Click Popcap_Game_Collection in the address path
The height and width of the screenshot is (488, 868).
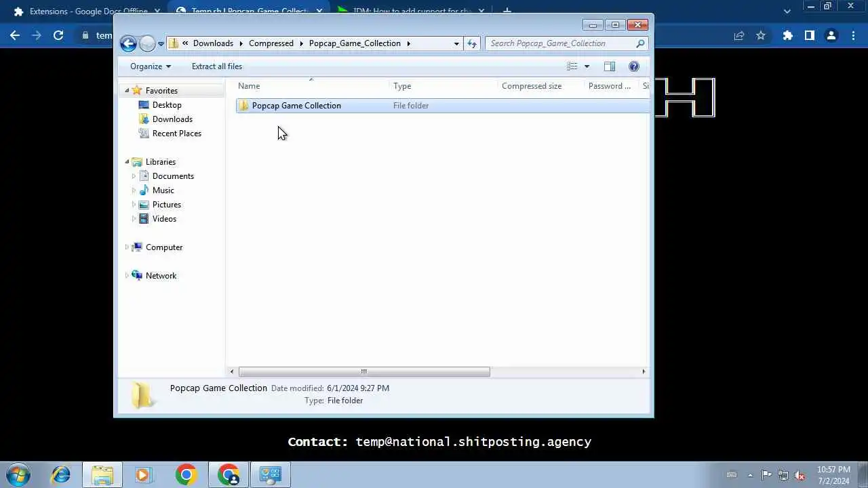355,43
